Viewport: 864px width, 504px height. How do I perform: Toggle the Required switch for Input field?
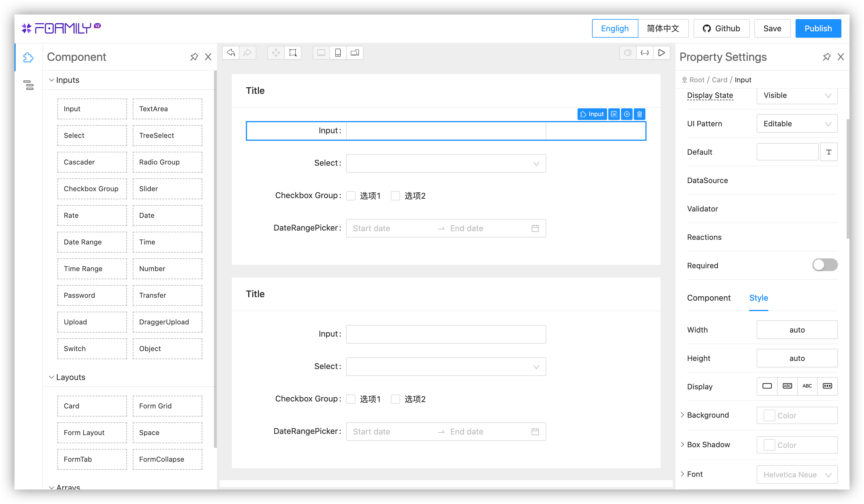click(x=825, y=265)
